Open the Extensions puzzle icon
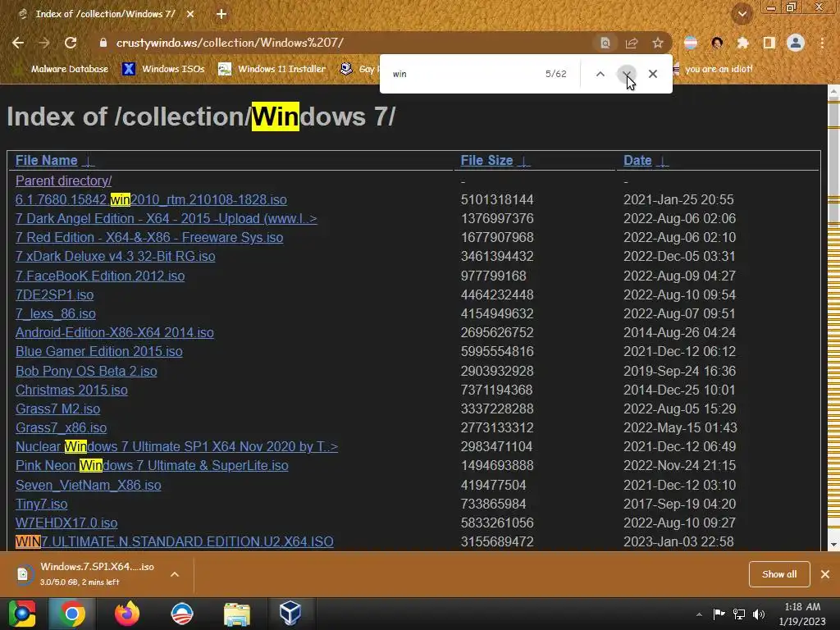The width and height of the screenshot is (840, 630). 743,43
